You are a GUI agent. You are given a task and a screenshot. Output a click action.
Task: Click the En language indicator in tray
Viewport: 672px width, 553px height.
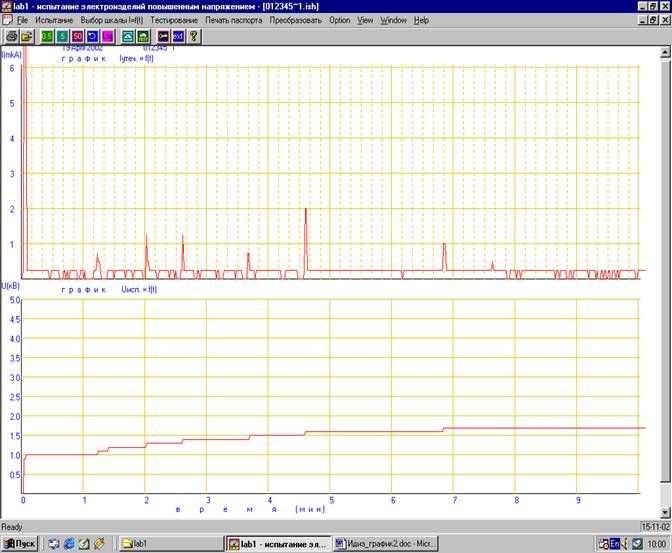tap(615, 544)
